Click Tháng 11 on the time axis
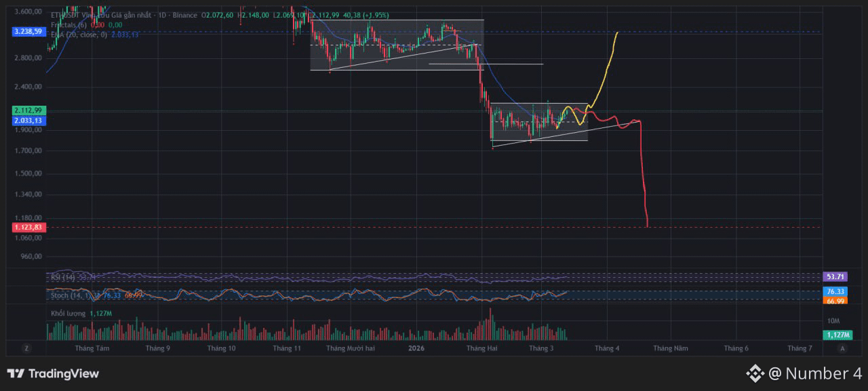This screenshot has width=868, height=391. pos(287,348)
